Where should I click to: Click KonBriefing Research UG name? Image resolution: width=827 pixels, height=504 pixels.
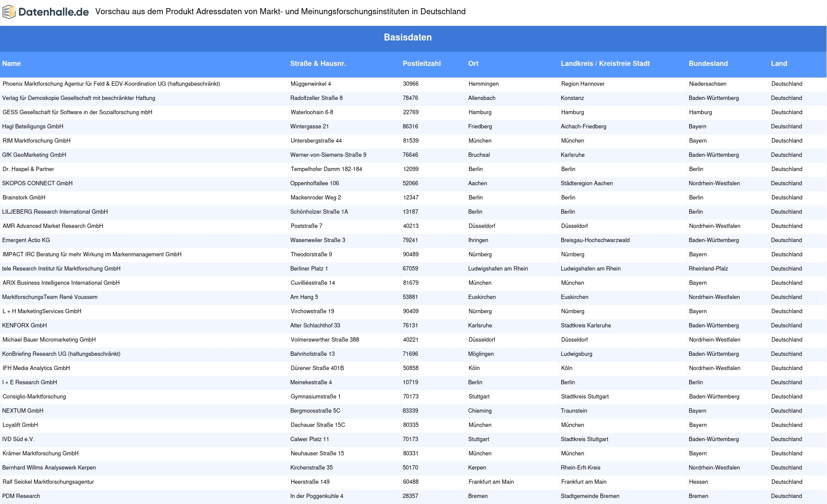pyautogui.click(x=61, y=354)
